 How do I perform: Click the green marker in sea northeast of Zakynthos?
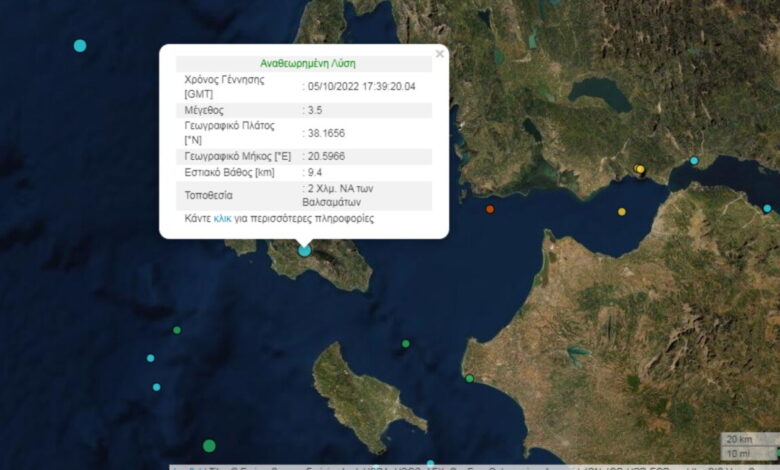406,344
